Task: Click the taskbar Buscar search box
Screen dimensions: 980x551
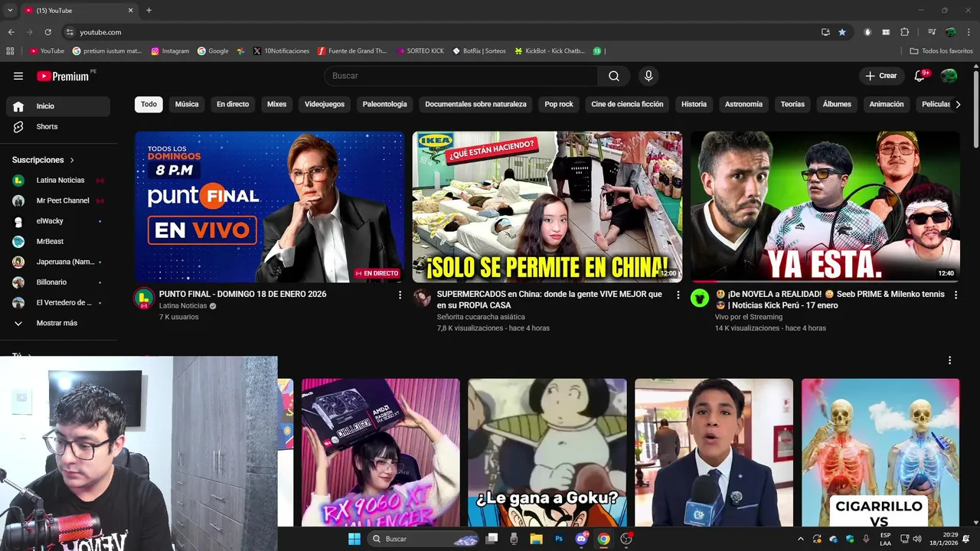Action: pyautogui.click(x=425, y=539)
